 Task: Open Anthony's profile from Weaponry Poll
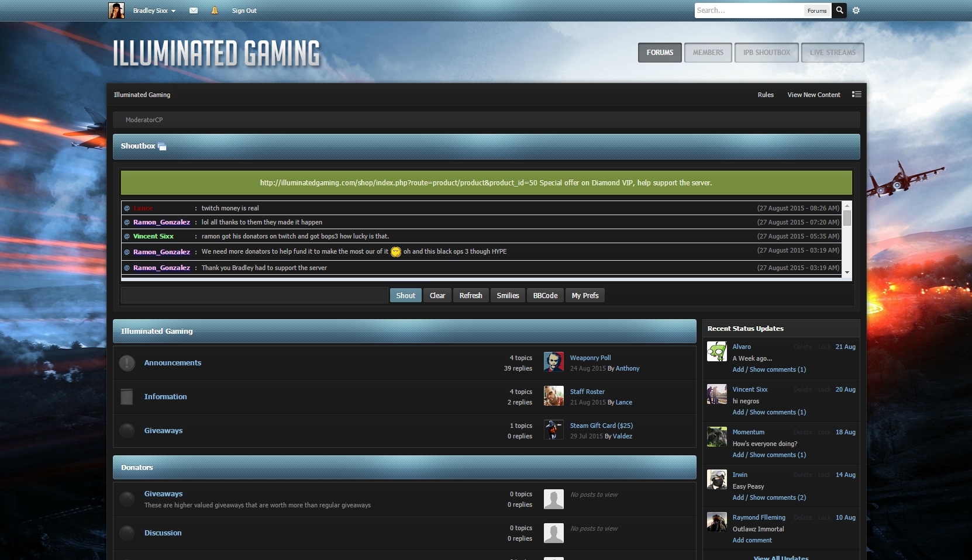pyautogui.click(x=628, y=368)
